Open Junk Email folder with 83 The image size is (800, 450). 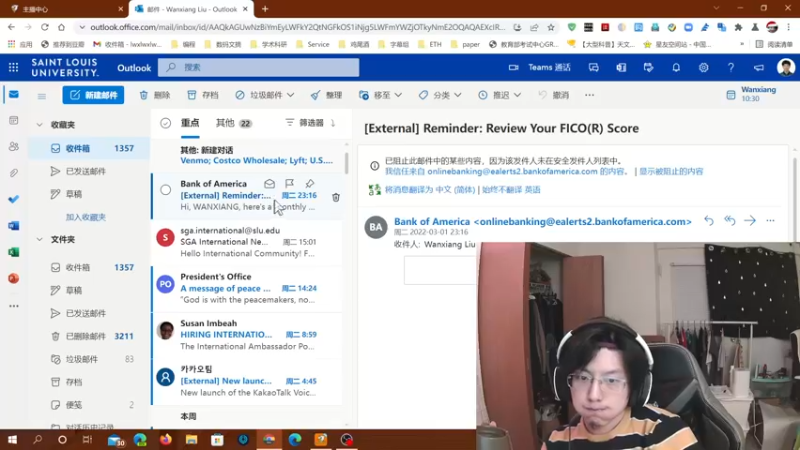coord(91,359)
